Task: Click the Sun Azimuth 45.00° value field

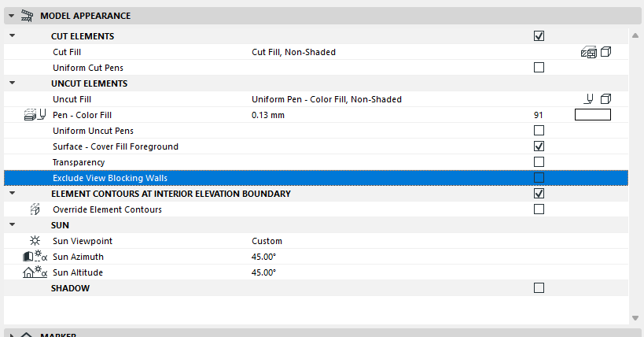Action: (263, 257)
